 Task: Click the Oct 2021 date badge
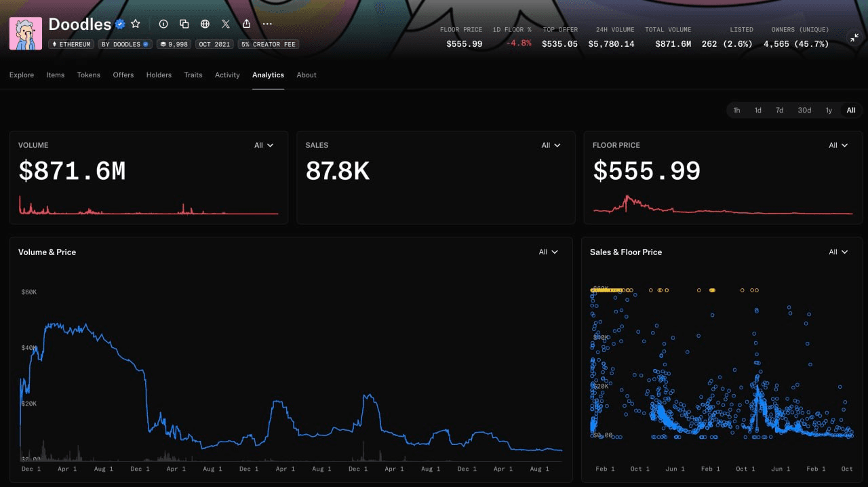214,44
